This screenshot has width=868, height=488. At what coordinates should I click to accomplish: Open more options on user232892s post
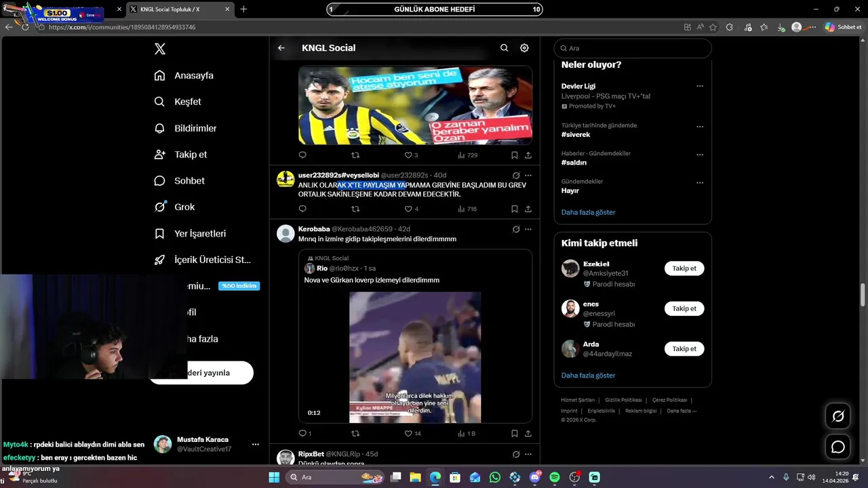pyautogui.click(x=528, y=176)
